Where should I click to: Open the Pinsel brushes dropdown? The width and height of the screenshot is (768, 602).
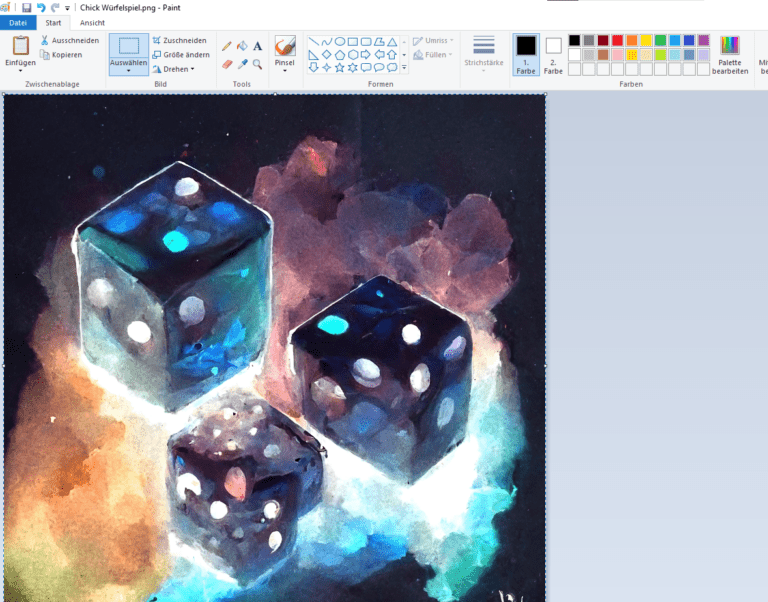(285, 71)
